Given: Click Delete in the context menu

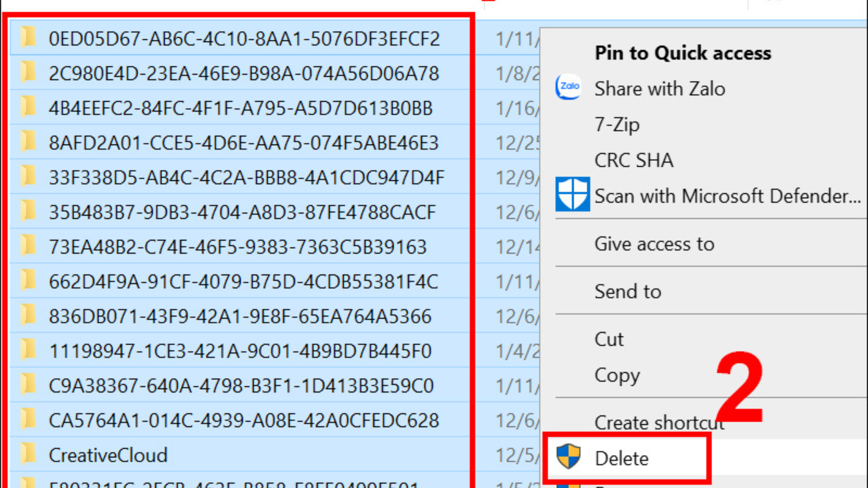Looking at the screenshot, I should [622, 458].
